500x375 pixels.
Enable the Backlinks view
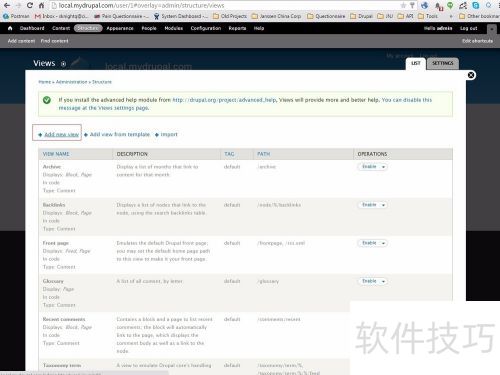[x=369, y=205]
